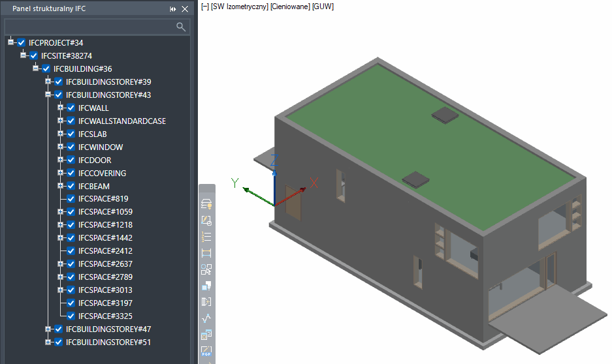Click the edit-with-pencil toolbar icon

click(x=206, y=220)
